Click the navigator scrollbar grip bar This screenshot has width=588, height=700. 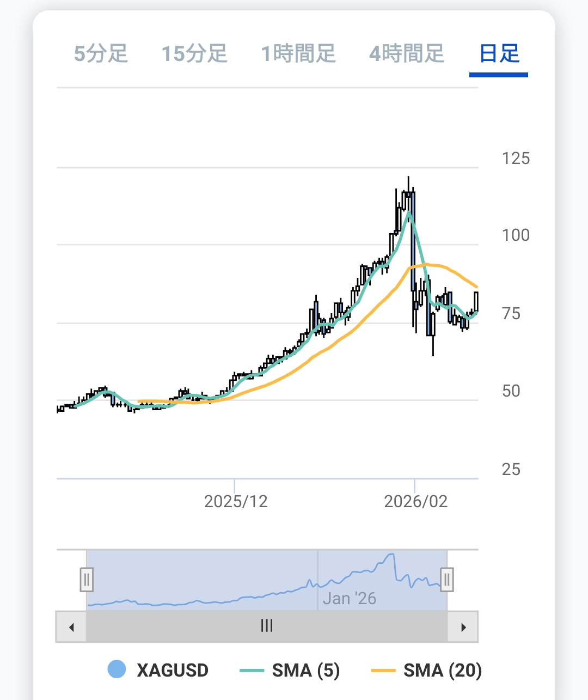pyautogui.click(x=267, y=626)
